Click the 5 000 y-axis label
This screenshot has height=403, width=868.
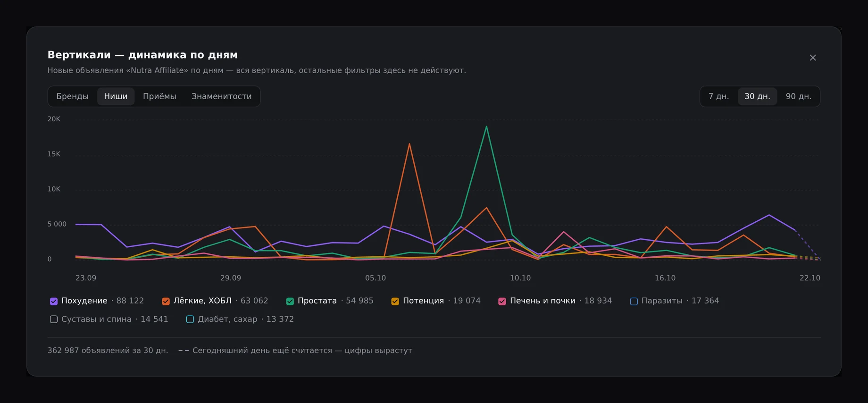coord(57,224)
